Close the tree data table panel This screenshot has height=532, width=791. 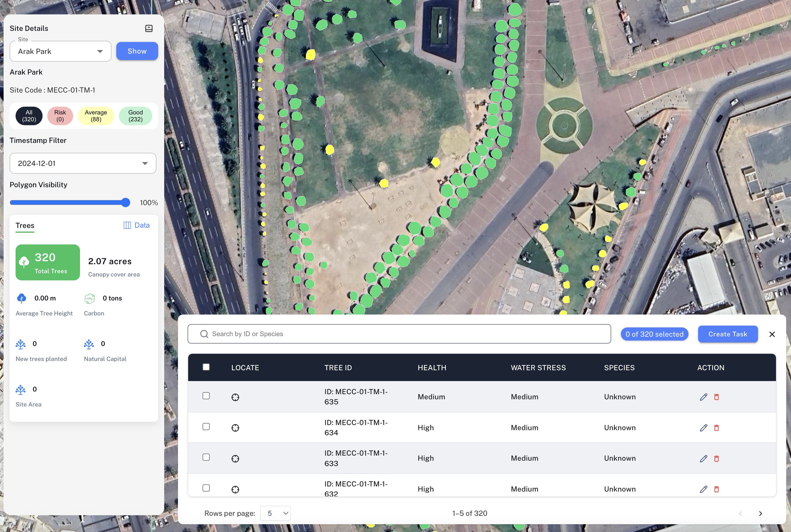coord(772,334)
